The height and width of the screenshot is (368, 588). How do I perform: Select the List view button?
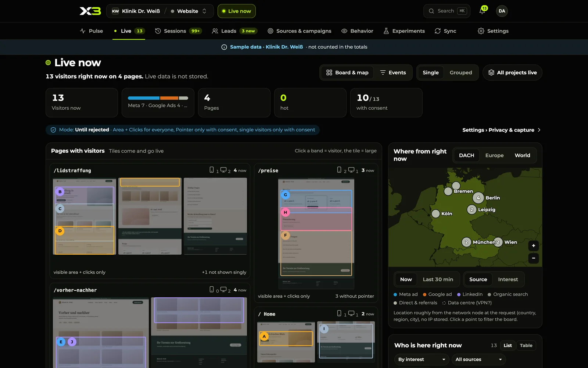(508, 346)
